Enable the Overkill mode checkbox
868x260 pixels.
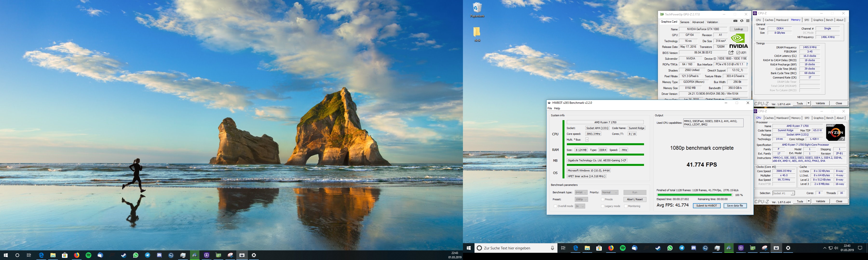[555, 206]
